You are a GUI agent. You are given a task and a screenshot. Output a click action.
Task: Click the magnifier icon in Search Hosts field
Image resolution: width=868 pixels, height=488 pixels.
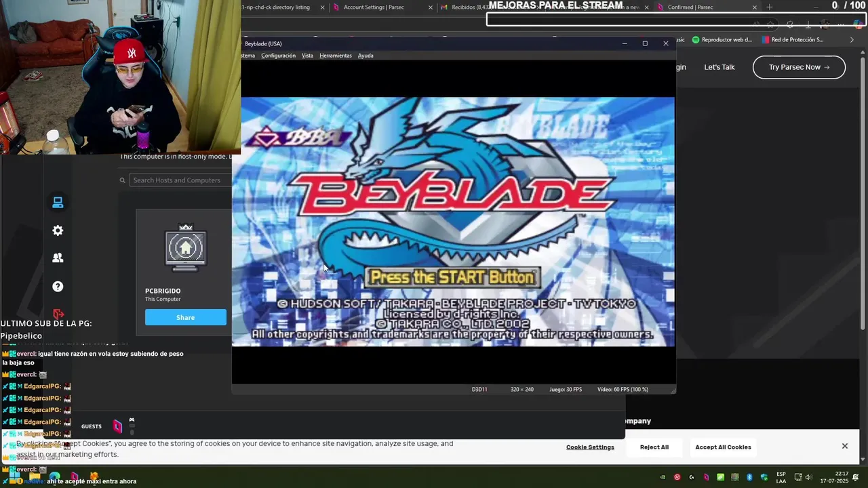[123, 180]
